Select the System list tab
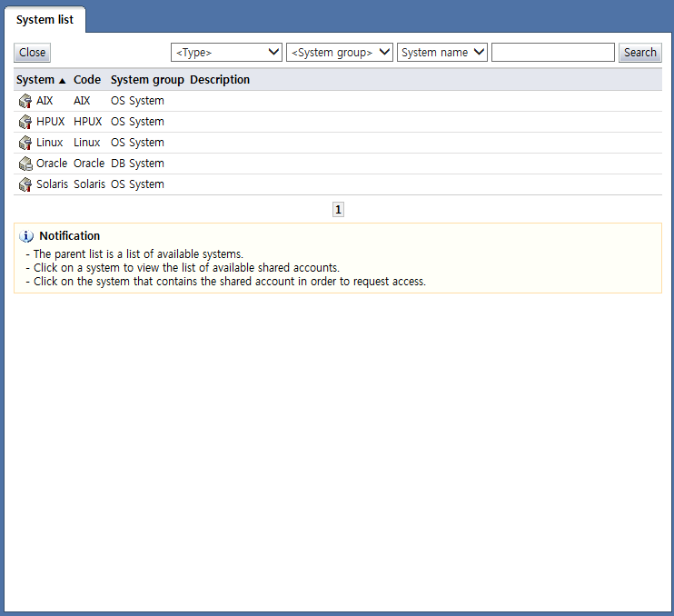The width and height of the screenshot is (674, 616). (x=45, y=20)
